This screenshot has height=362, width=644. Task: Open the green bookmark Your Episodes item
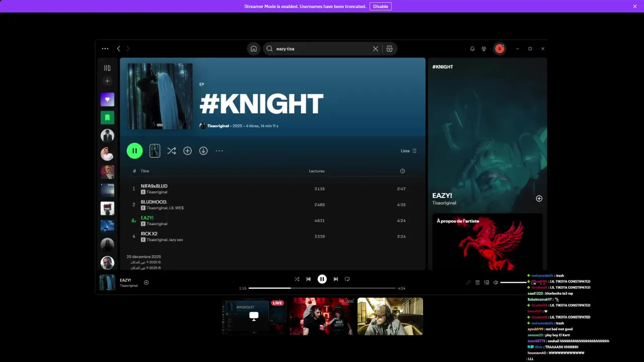[x=107, y=118]
